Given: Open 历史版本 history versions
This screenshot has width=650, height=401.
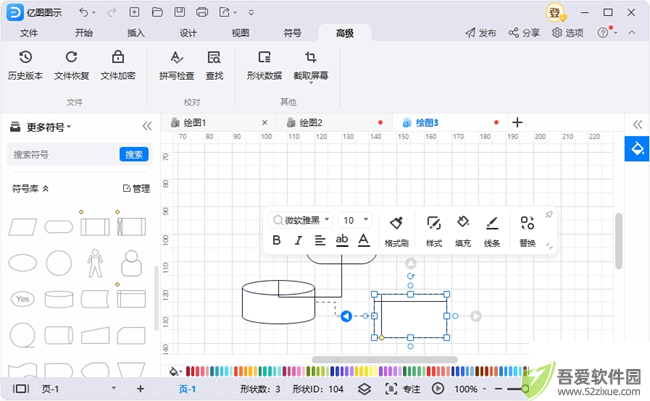Looking at the screenshot, I should pos(25,65).
